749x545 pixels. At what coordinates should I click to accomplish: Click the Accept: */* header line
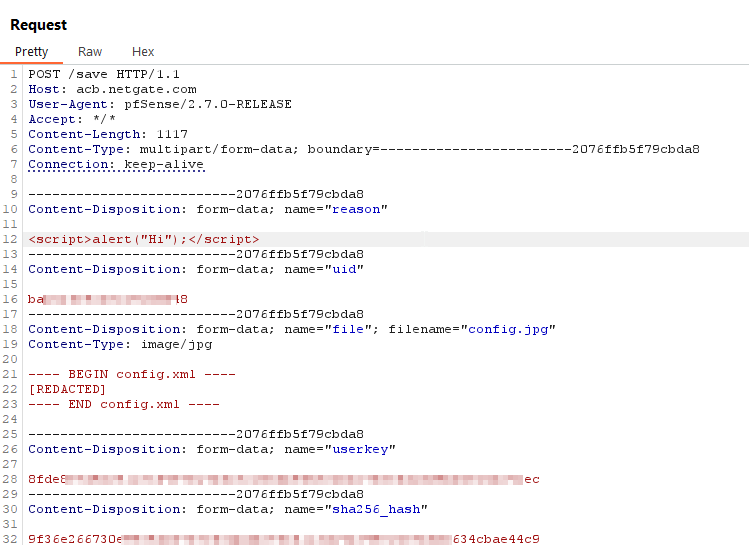coord(72,119)
